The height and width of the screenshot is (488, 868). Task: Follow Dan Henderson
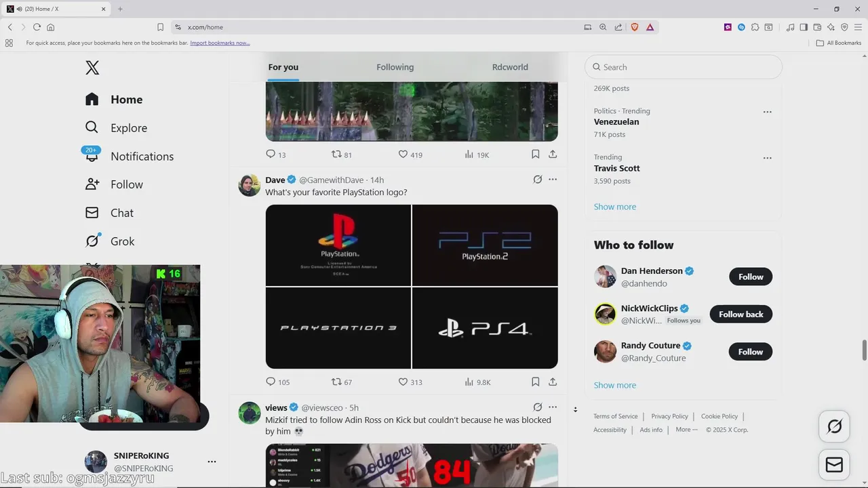(751, 277)
